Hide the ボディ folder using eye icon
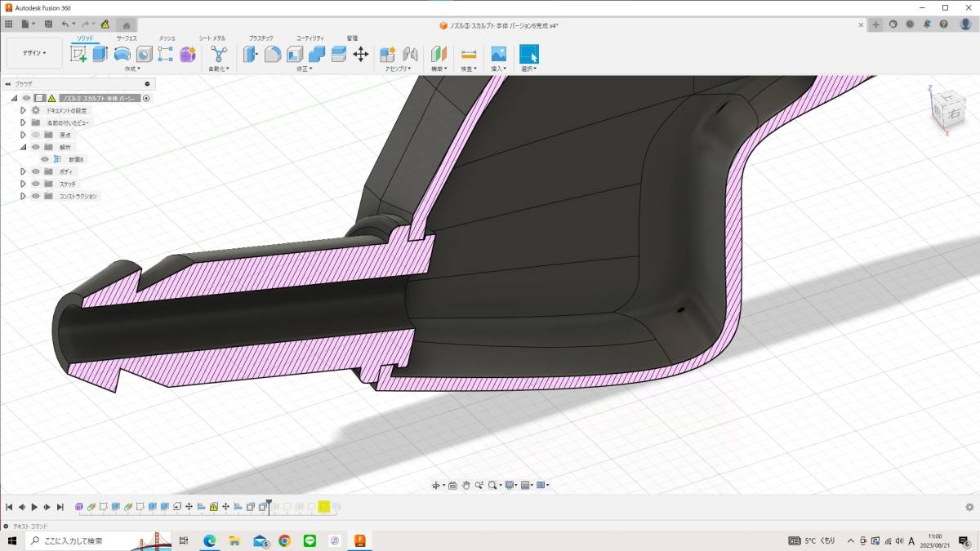The height and width of the screenshot is (551, 980). (36, 171)
